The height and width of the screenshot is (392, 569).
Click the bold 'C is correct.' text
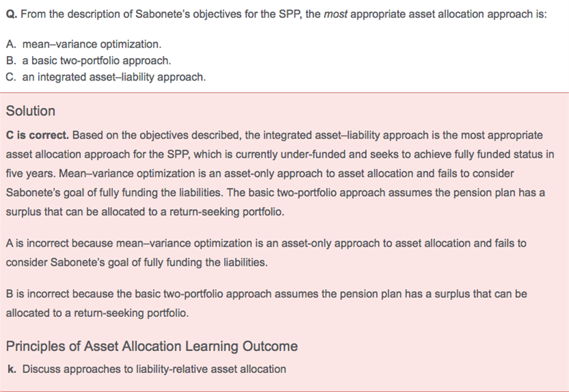[x=38, y=135]
